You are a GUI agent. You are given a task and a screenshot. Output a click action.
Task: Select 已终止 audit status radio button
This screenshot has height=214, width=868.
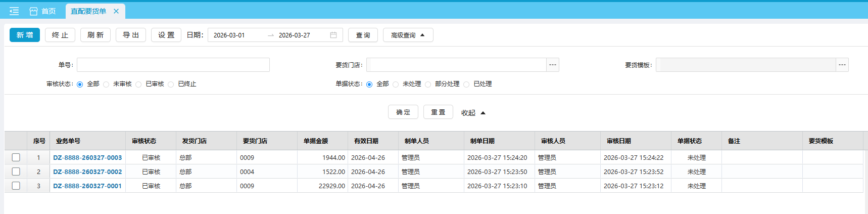(x=171, y=84)
